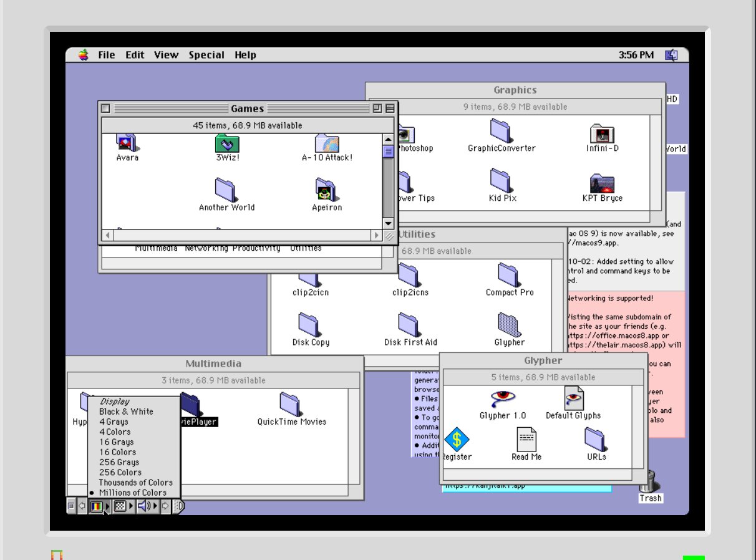
Task: Open the Read Me document icon
Action: point(526,439)
